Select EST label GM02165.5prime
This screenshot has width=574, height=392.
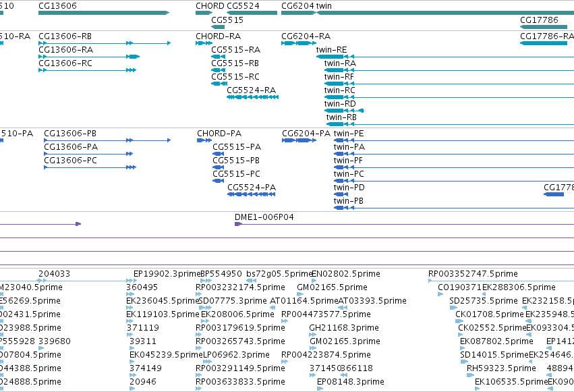click(332, 287)
